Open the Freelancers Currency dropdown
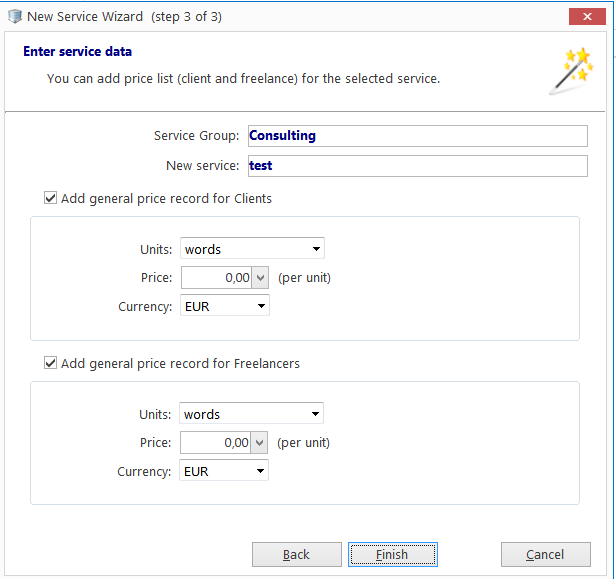The height and width of the screenshot is (579, 616). point(224,470)
